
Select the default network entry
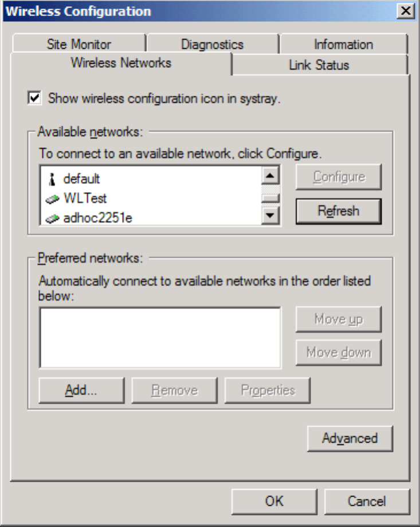point(81,179)
